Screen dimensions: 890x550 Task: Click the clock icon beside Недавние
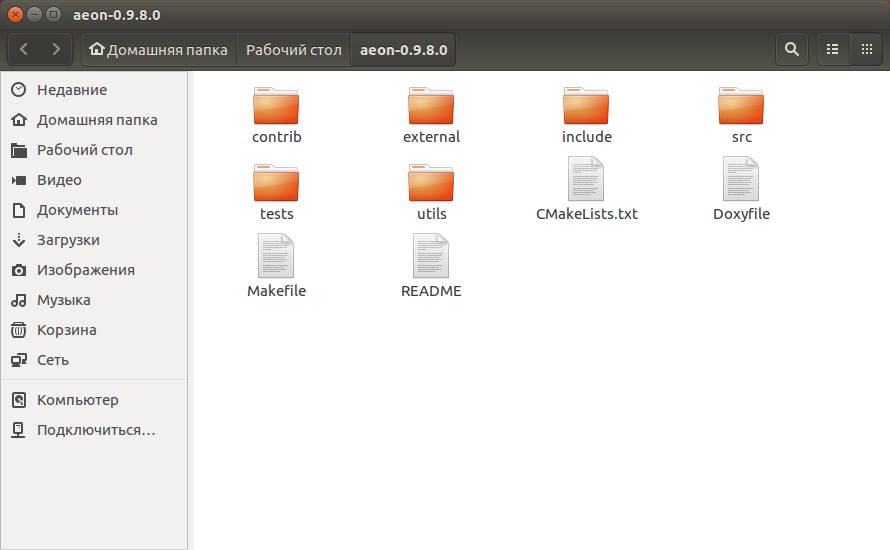tap(19, 90)
